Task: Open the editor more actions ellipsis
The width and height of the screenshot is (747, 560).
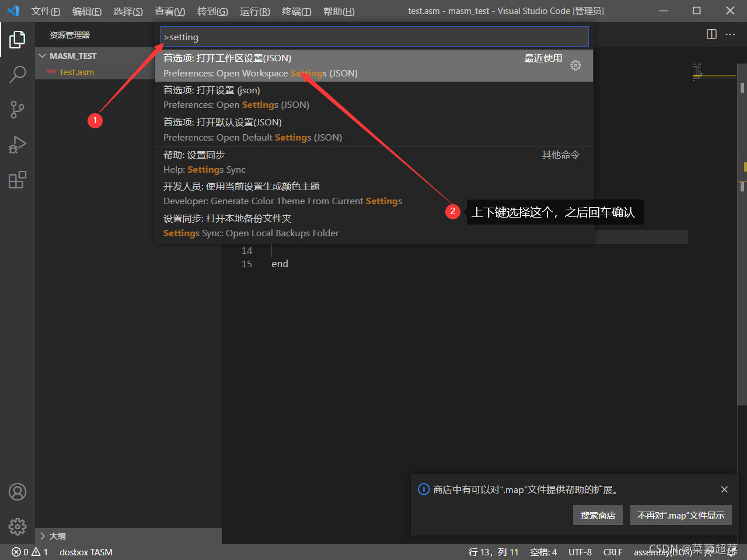Action: tap(730, 34)
